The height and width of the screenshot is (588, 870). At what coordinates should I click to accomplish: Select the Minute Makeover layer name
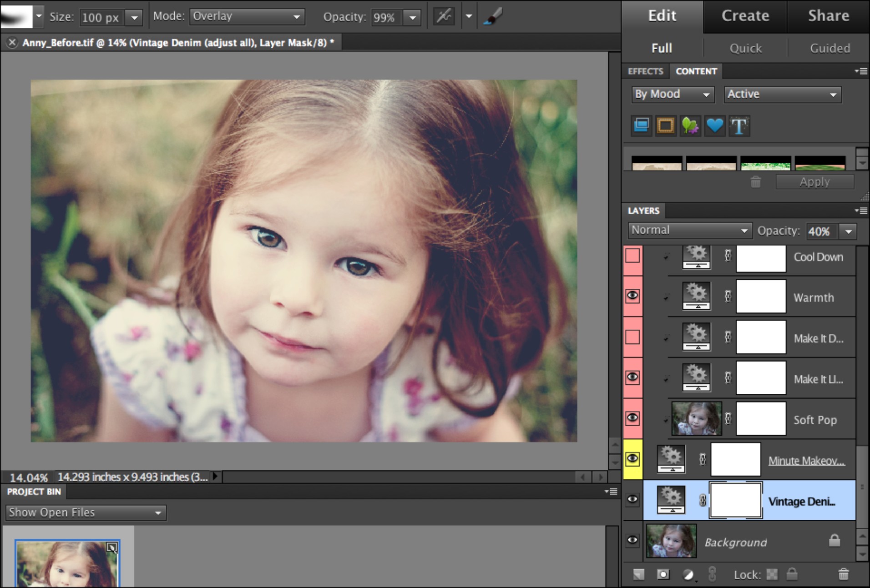806,461
